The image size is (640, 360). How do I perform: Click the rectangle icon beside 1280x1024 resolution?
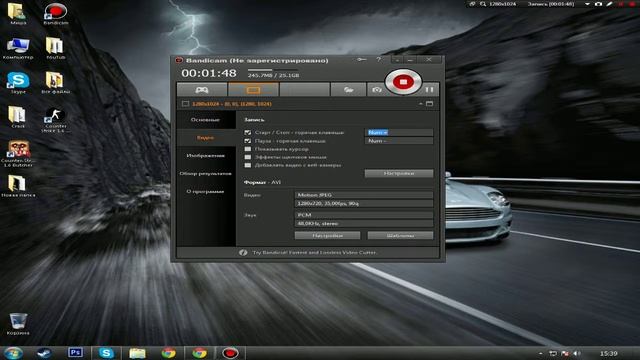(x=185, y=104)
